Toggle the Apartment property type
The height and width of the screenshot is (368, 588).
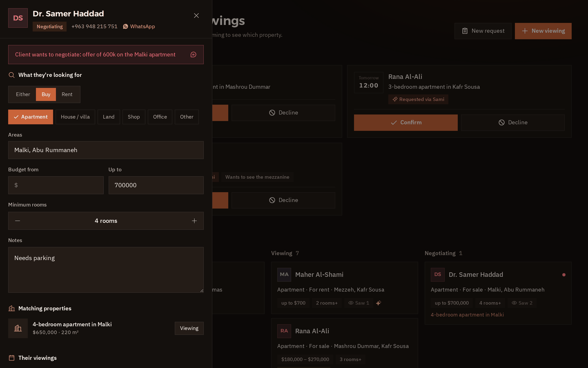coord(31,117)
